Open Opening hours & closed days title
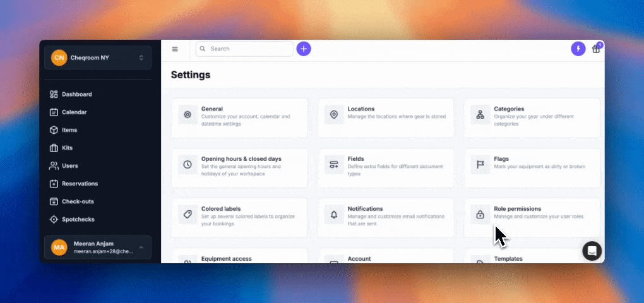This screenshot has height=303, width=644. (x=241, y=159)
